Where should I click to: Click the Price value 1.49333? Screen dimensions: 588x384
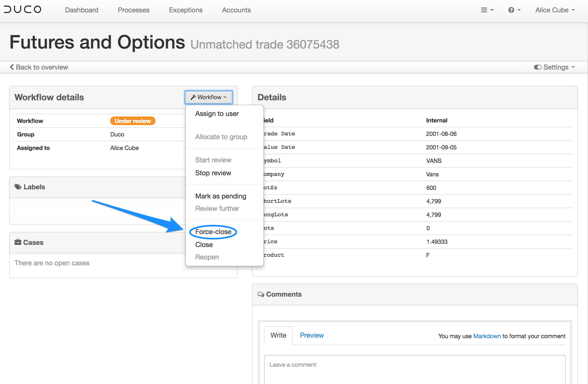coord(437,242)
